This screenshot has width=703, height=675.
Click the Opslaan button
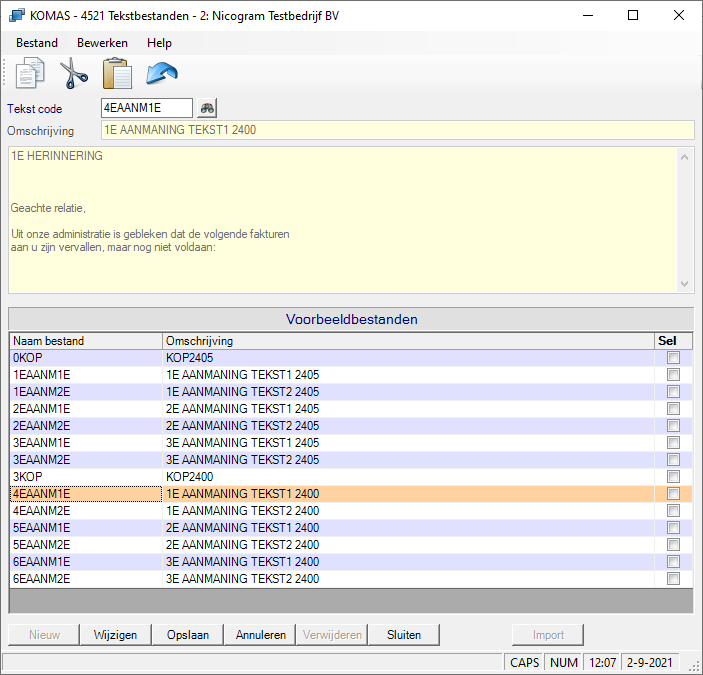188,635
